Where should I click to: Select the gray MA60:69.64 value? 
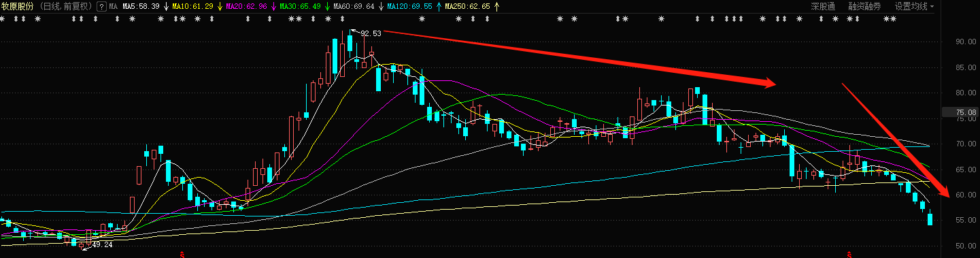[x=354, y=6]
